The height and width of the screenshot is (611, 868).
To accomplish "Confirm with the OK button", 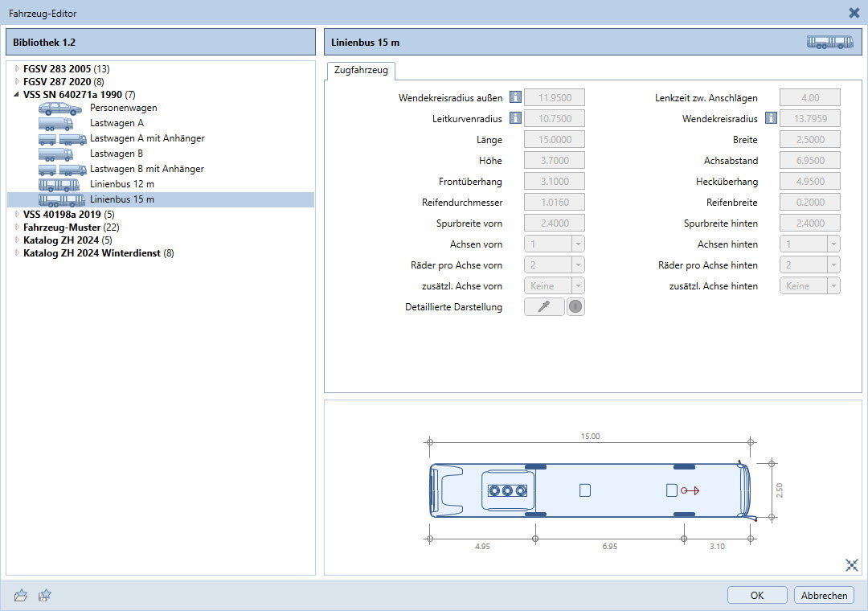I will (757, 595).
